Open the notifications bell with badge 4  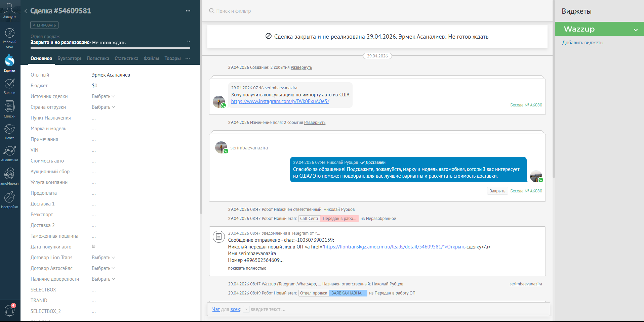[x=9, y=310]
